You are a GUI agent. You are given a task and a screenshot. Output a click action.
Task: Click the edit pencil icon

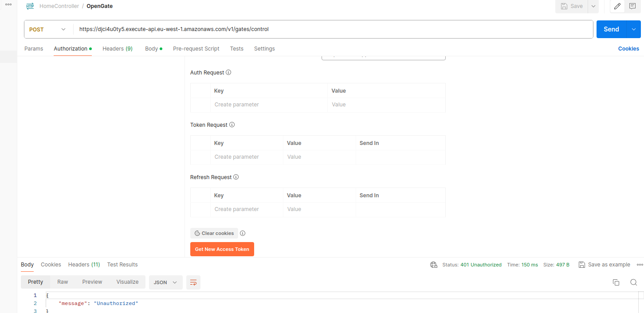617,6
